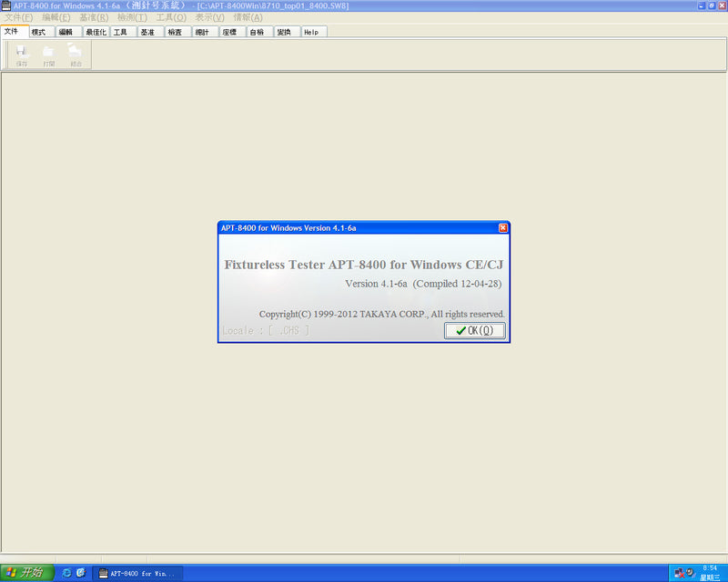Switch to the Help tab
728x582 pixels.
pos(315,32)
